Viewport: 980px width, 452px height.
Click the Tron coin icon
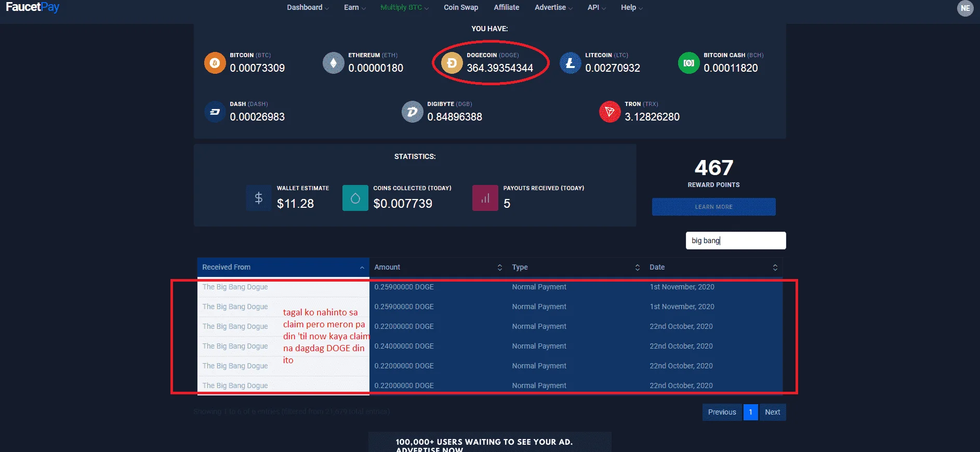pyautogui.click(x=610, y=112)
